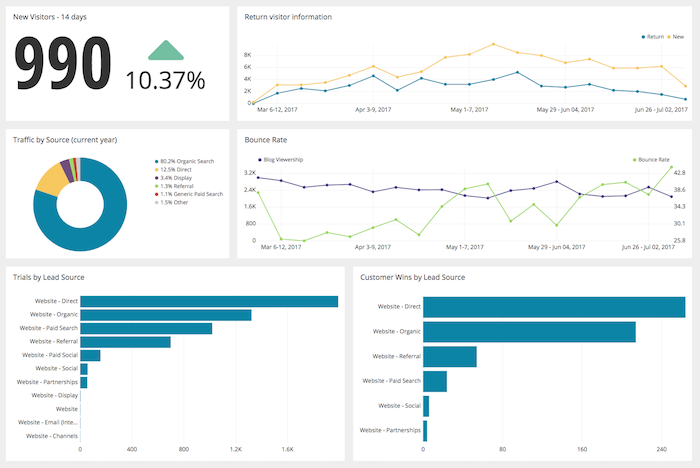This screenshot has width=700, height=468.
Task: Click the Website - Channels label in Trials chart
Action: (52, 436)
